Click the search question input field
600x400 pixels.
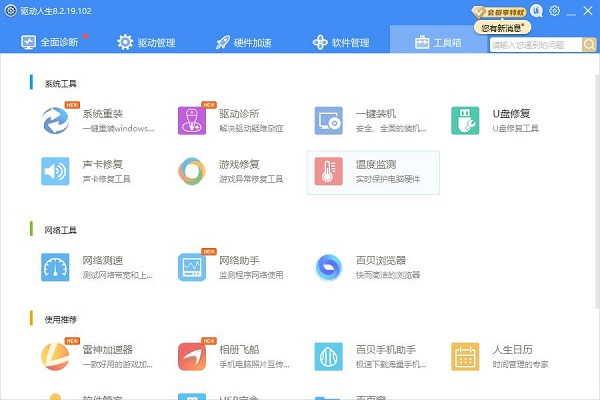pos(536,45)
